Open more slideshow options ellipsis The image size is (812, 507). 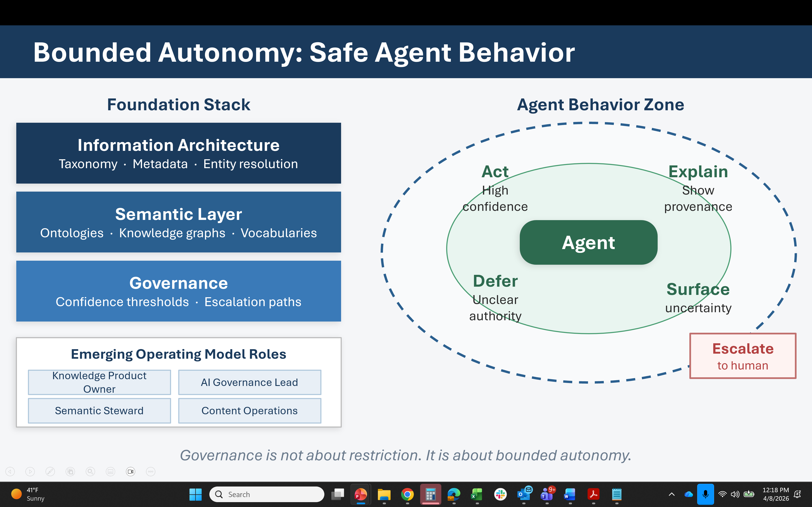tap(151, 472)
